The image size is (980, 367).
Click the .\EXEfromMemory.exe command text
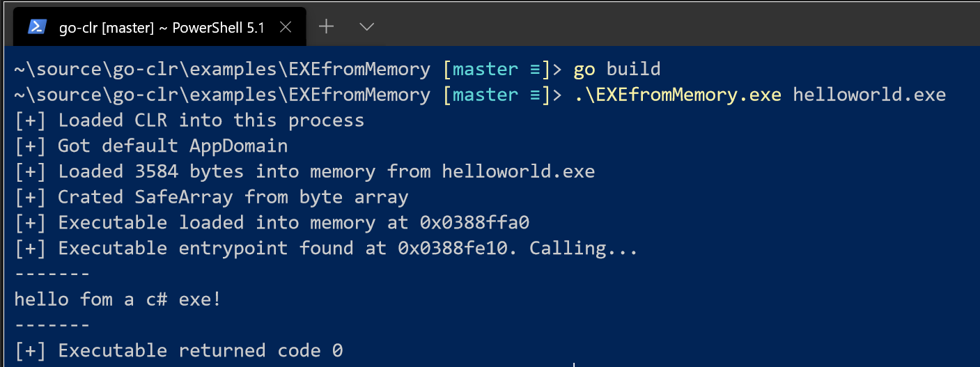(x=678, y=95)
